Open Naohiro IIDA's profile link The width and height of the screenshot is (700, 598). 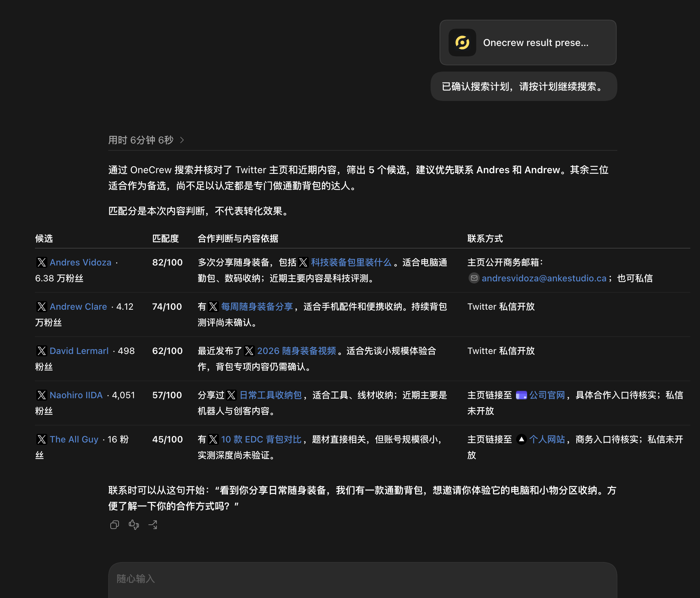pyautogui.click(x=76, y=395)
